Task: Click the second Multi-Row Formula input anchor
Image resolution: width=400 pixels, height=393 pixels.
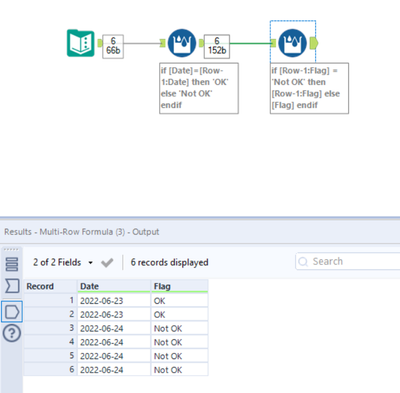Action: point(273,43)
